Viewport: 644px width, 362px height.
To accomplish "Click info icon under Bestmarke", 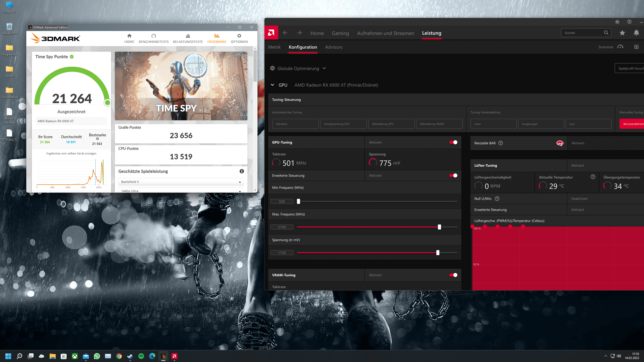I will pos(97,139).
